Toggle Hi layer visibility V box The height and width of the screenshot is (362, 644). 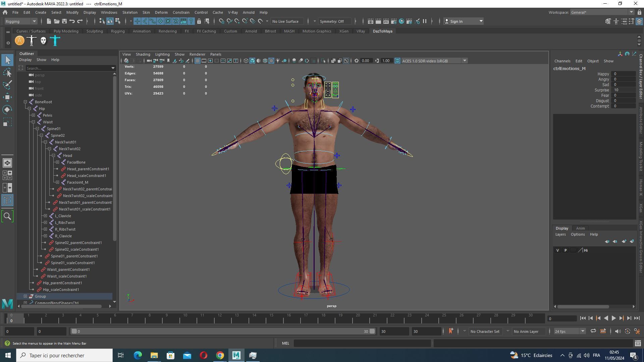(x=557, y=250)
